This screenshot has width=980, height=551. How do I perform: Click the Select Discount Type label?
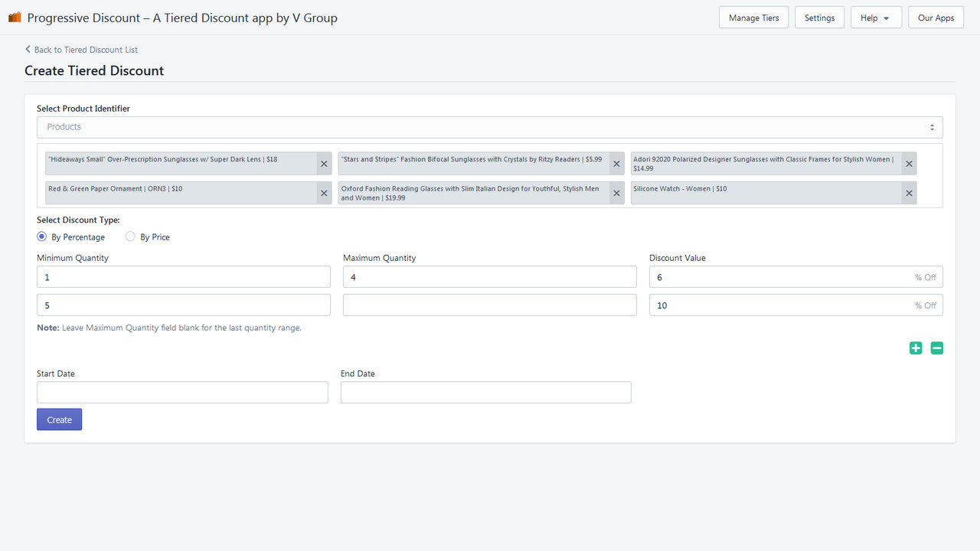tap(78, 220)
